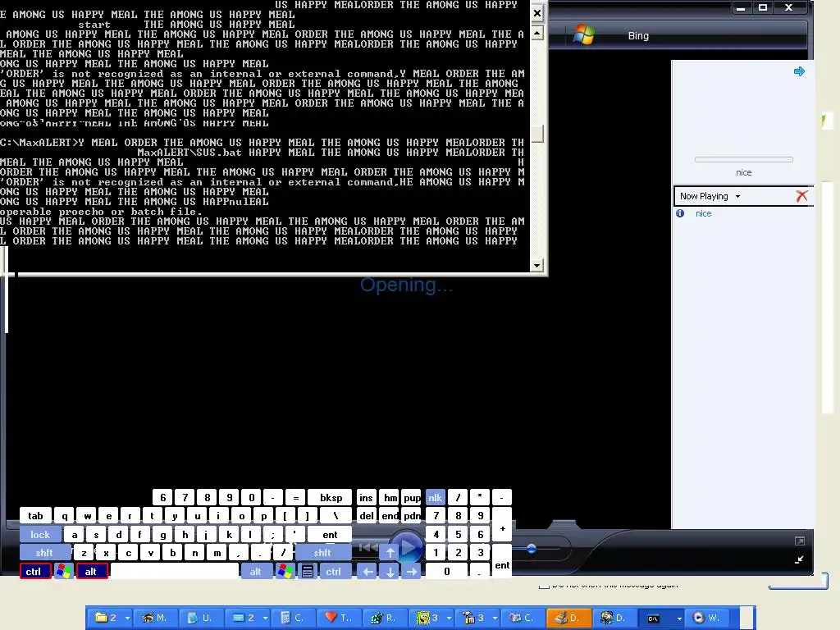Click the ins key on on-screen keyboard

coord(367,497)
